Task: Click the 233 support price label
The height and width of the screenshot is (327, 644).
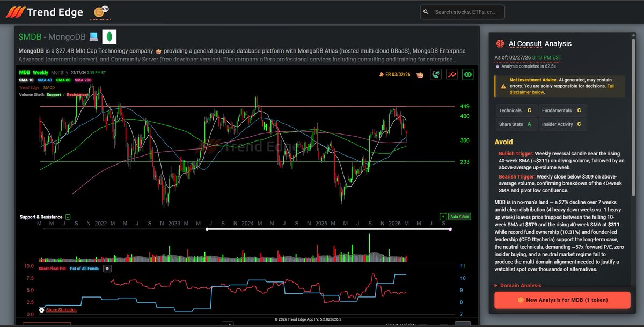Action: click(x=465, y=162)
